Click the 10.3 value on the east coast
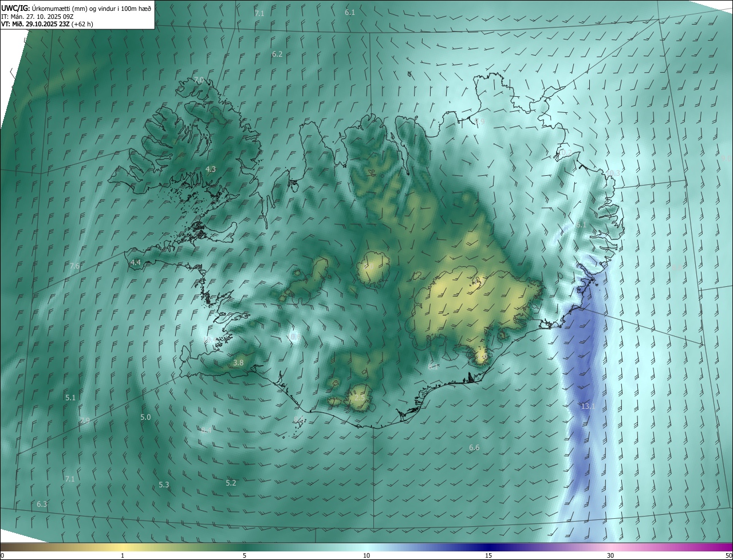This screenshot has width=733, height=560. point(613,172)
